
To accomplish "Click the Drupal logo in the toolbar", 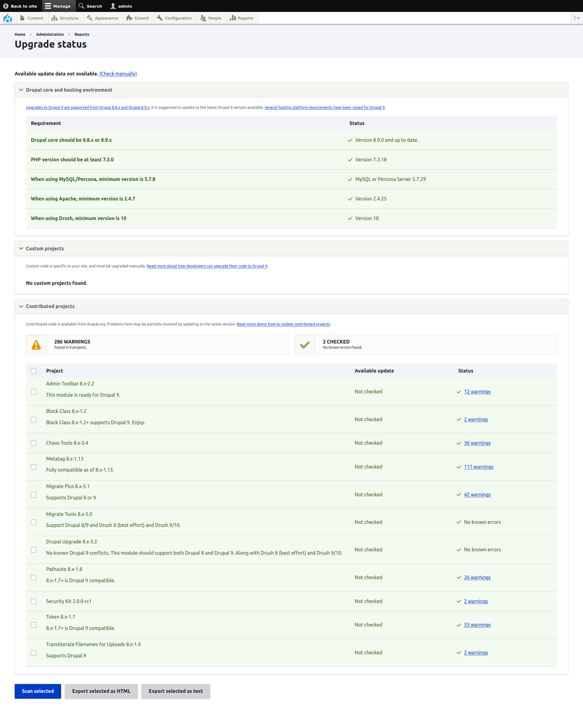I will pos(7,18).
